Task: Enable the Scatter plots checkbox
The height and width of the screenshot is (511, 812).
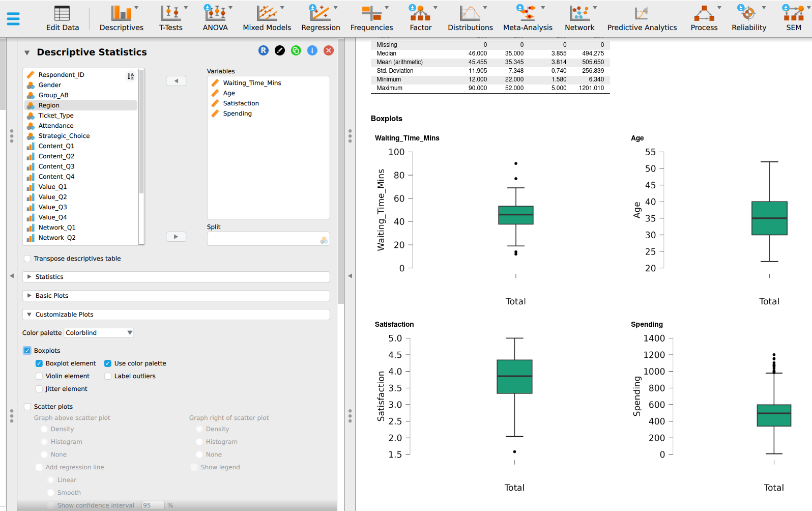Action: [27, 407]
